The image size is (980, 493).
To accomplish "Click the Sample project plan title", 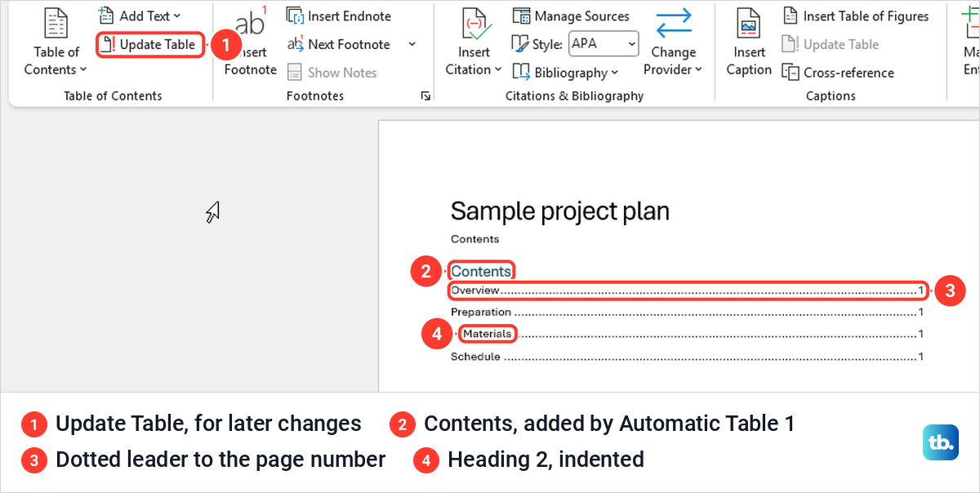I will 560,211.
